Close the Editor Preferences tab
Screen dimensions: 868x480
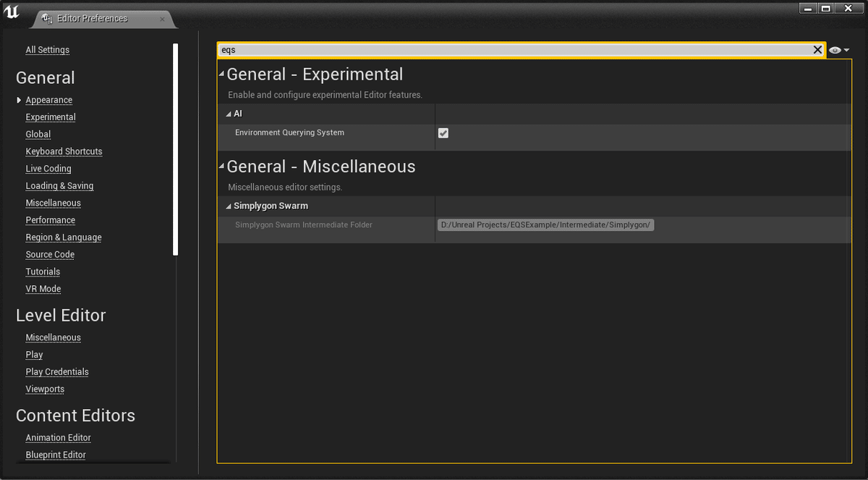pos(162,19)
